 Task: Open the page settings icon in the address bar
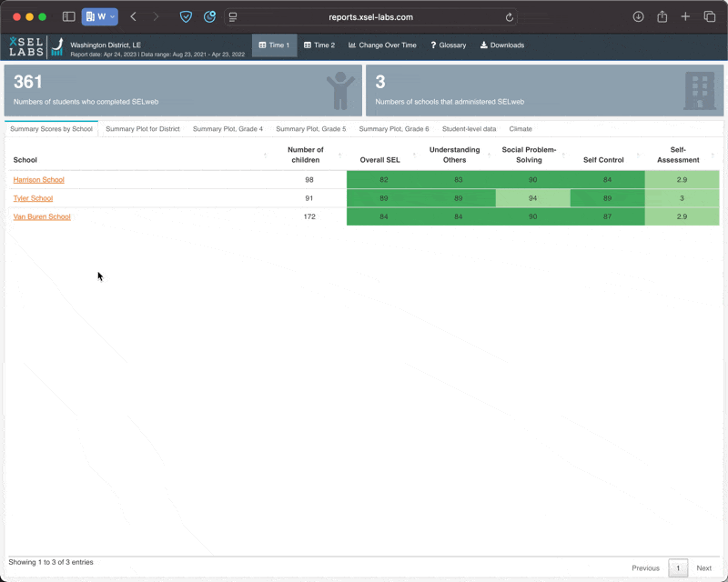(233, 17)
